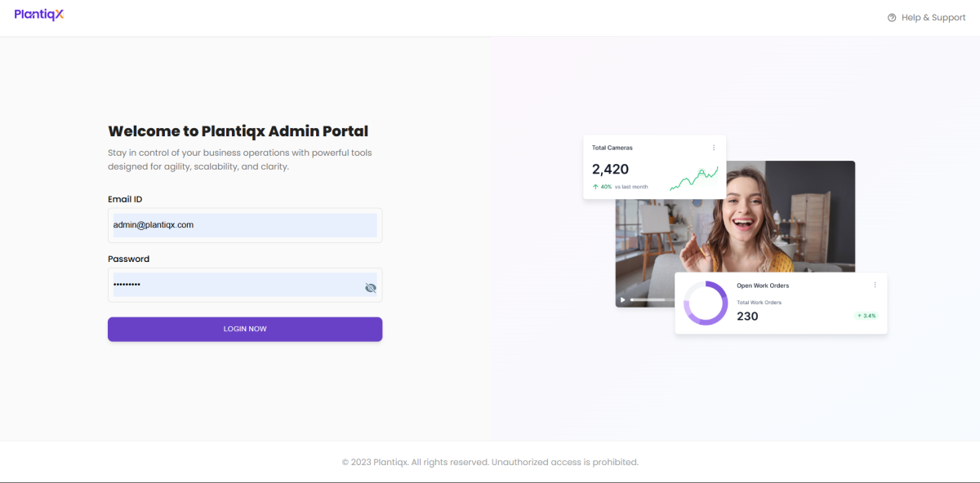Screen dimensions: 980x483
Task: Click the Plantiqx logo in the header
Action: (38, 14)
